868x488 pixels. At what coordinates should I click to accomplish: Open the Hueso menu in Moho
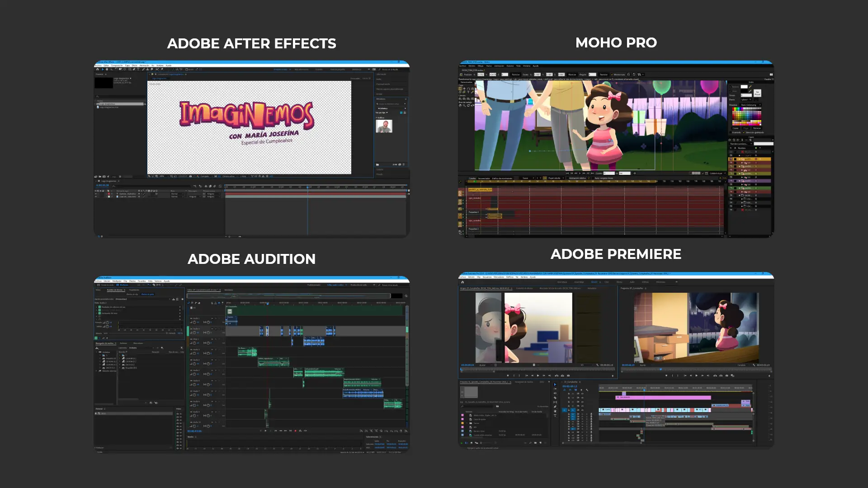point(489,66)
